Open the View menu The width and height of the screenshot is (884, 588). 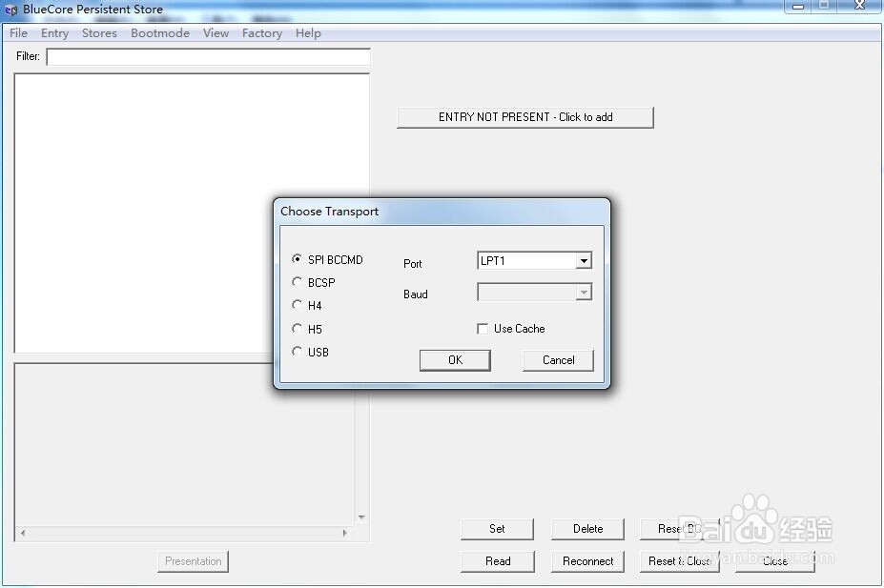point(216,33)
